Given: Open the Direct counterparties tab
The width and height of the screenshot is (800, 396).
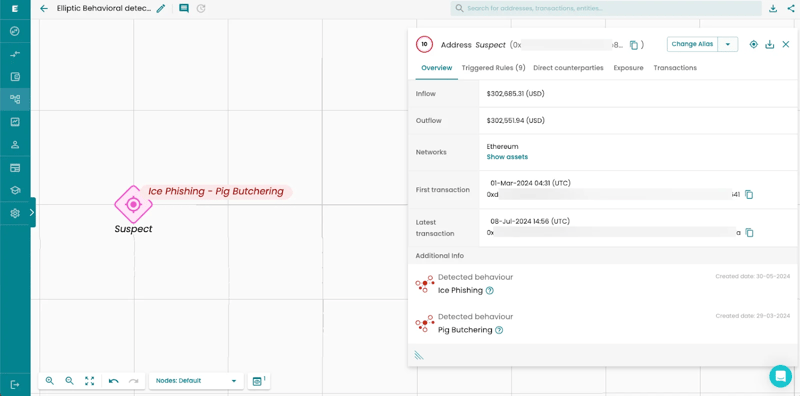Looking at the screenshot, I should [568, 68].
